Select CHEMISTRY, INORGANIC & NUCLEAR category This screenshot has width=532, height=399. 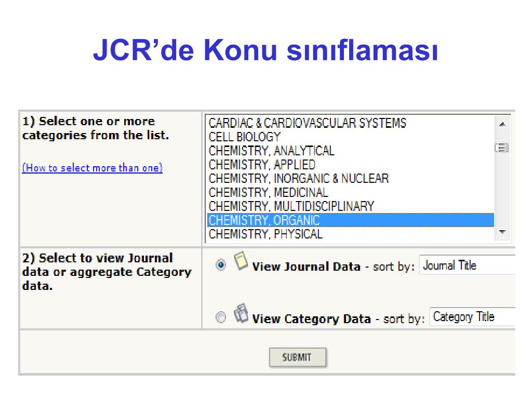[351, 179]
